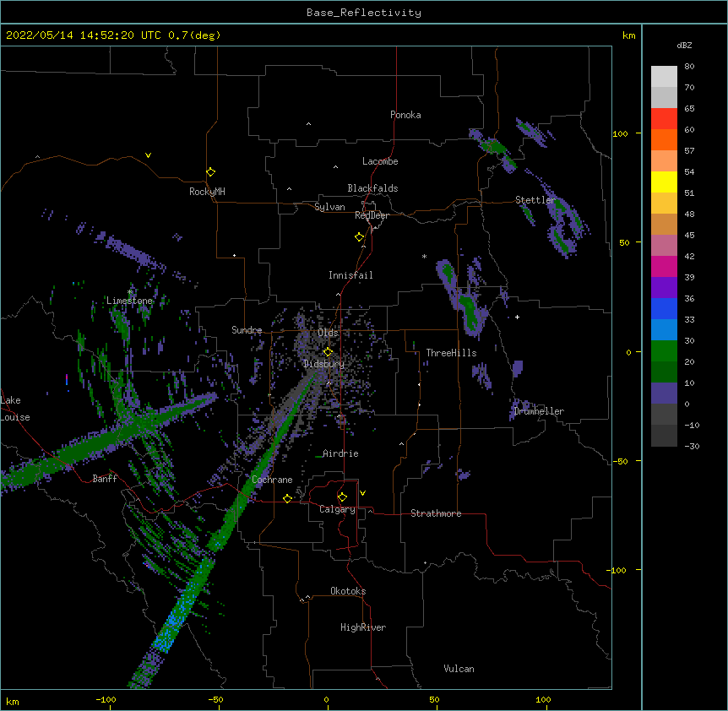Click the Lacombe city label
The width and height of the screenshot is (728, 711).
pos(380,161)
